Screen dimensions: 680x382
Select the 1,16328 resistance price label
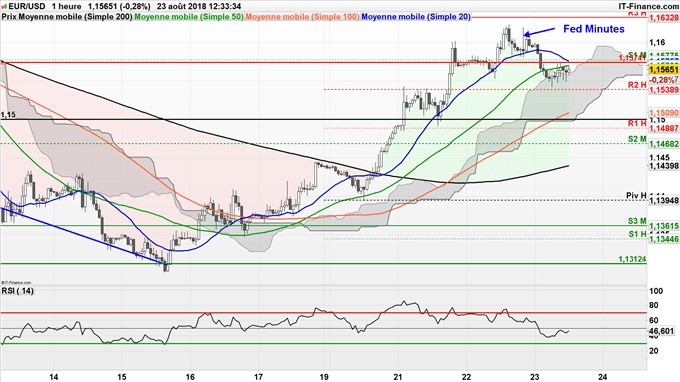664,17
